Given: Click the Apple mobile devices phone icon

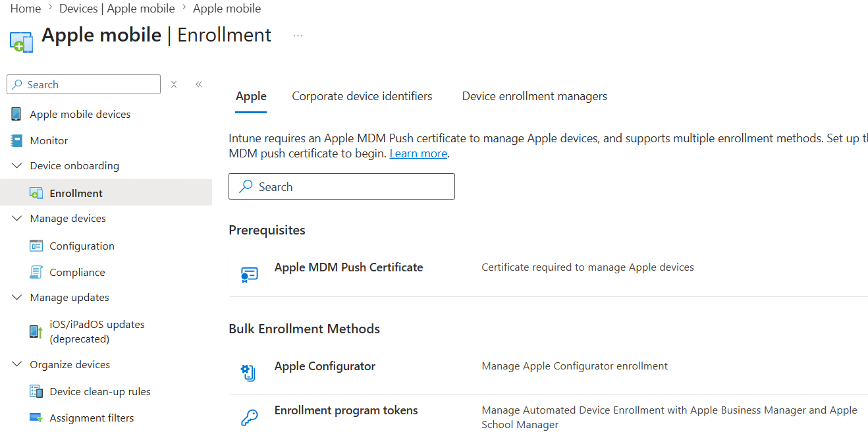Looking at the screenshot, I should [x=16, y=114].
